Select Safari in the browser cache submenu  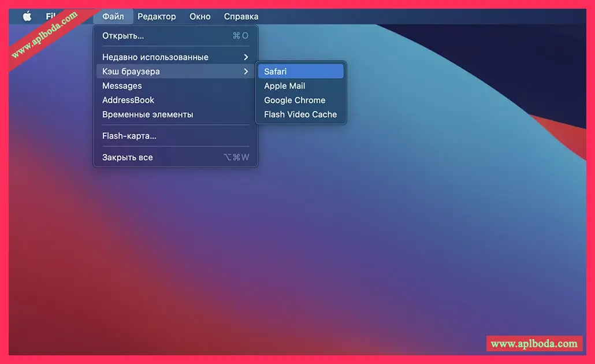[276, 72]
